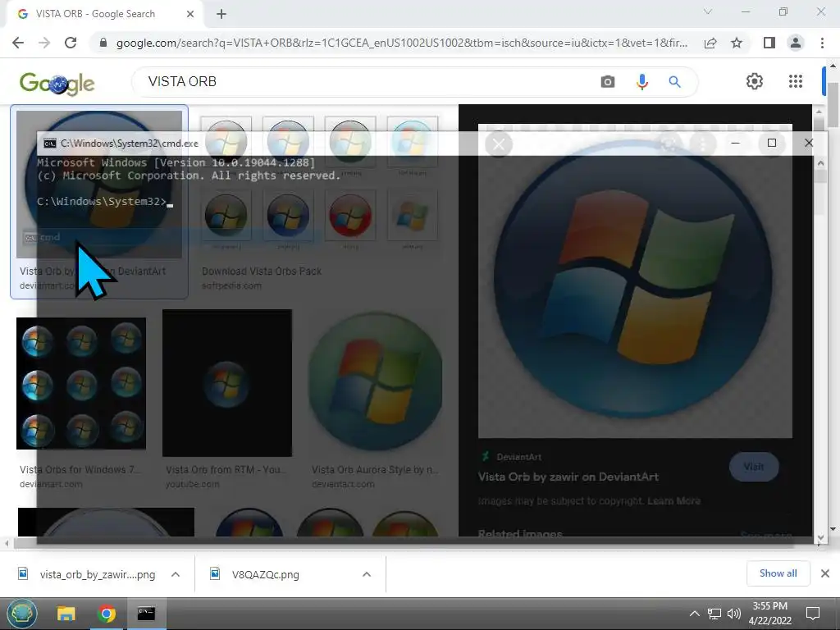Open V8QAZQc.png download item

[256, 574]
